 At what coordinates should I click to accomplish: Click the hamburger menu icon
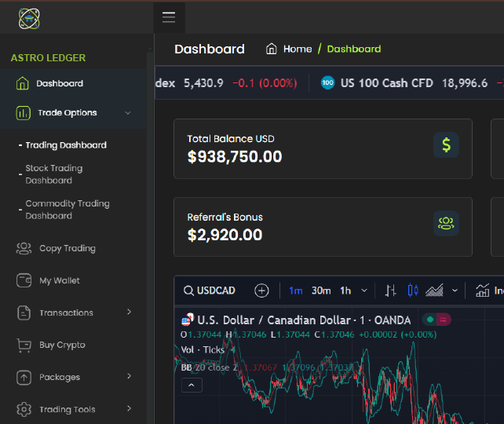169,17
